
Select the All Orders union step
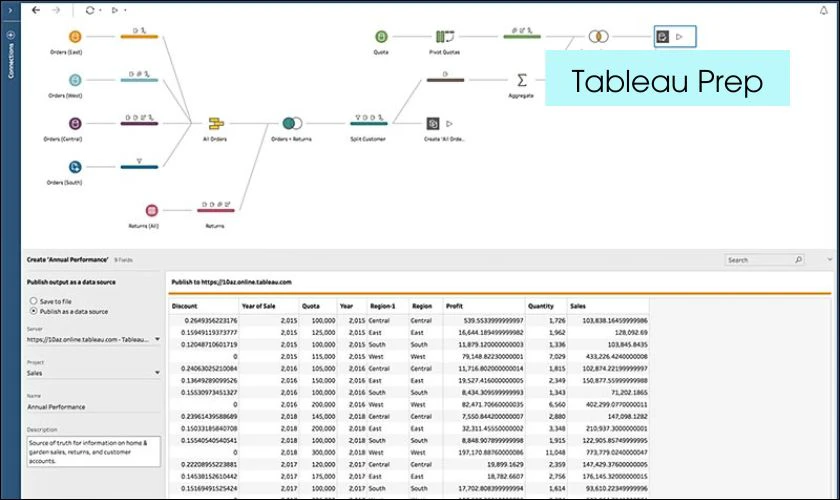pyautogui.click(x=213, y=123)
